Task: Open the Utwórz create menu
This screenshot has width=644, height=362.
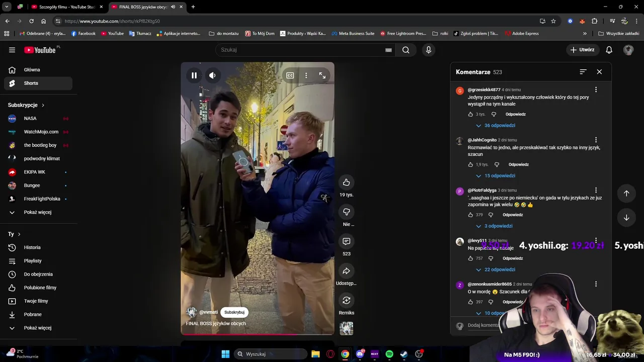Action: coord(583,50)
